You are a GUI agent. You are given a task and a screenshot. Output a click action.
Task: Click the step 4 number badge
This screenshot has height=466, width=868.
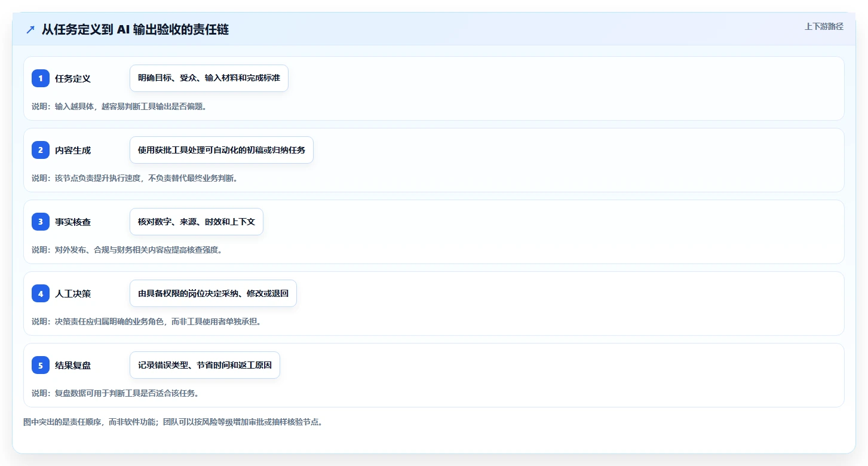(x=41, y=293)
